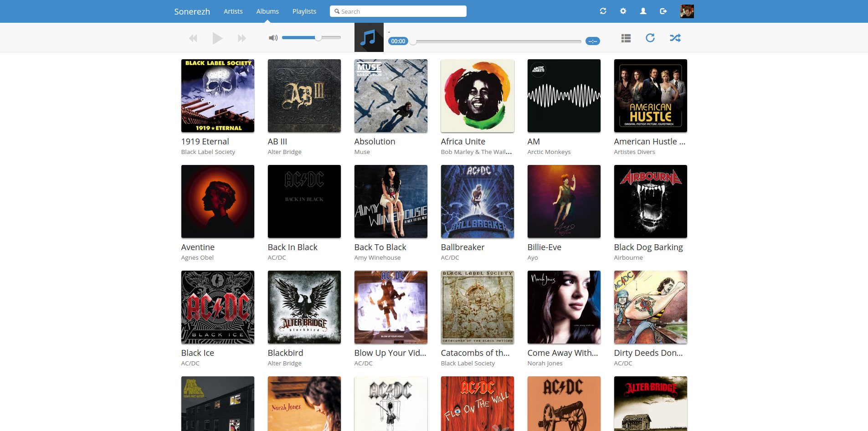Open the Playlists tab

click(304, 11)
